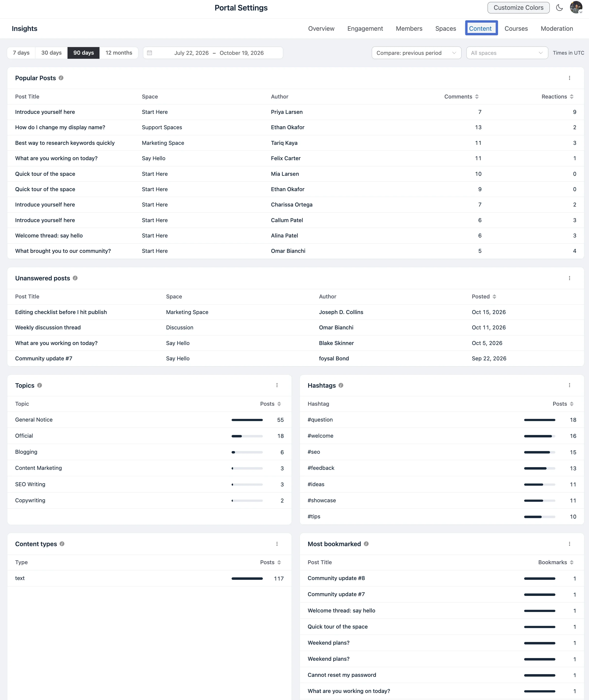
Task: Click Discussion space cell
Action: click(180, 327)
